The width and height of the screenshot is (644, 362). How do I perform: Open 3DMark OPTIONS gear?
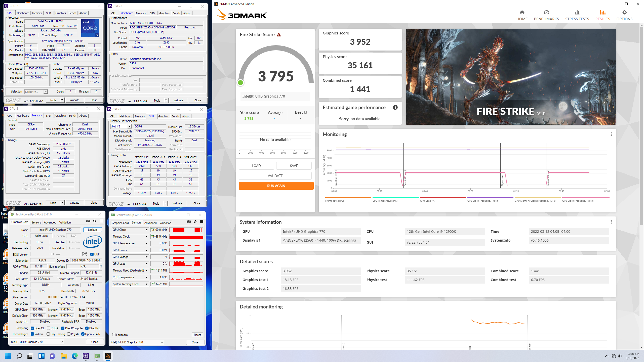(x=624, y=15)
